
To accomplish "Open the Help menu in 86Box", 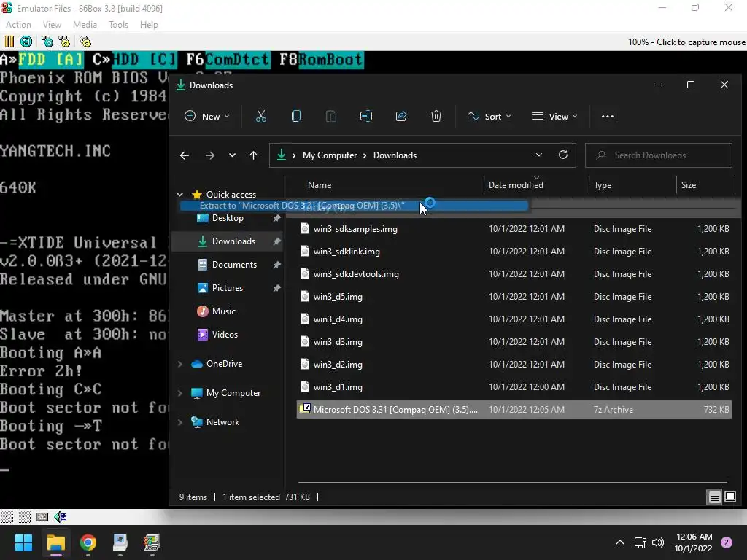I will point(149,24).
